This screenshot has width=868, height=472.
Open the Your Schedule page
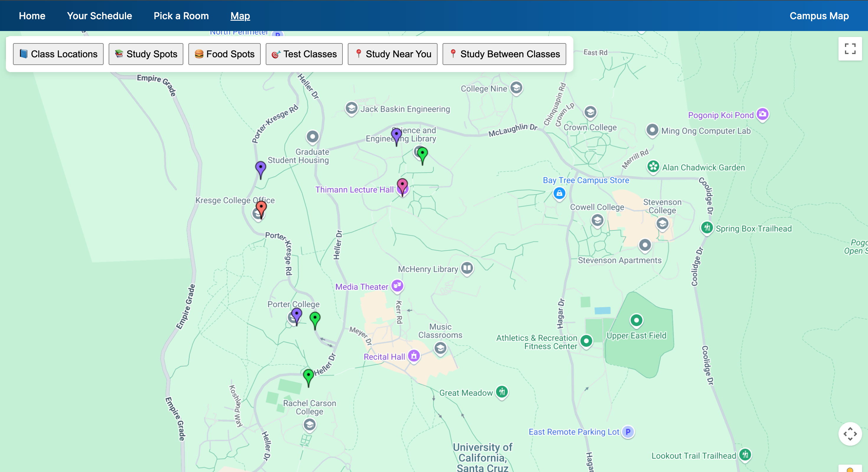tap(99, 16)
